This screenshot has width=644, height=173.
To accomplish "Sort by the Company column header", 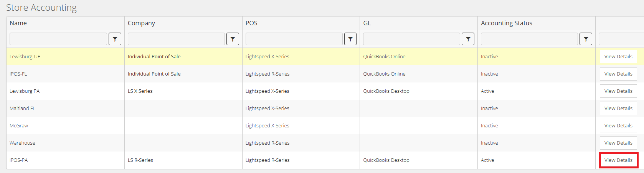I will [x=141, y=23].
